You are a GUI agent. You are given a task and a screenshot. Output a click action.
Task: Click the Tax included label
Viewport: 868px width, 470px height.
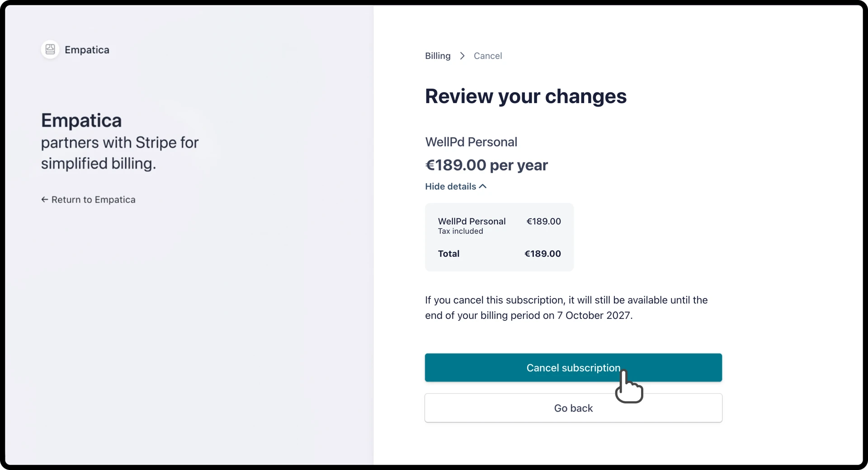[x=460, y=231]
